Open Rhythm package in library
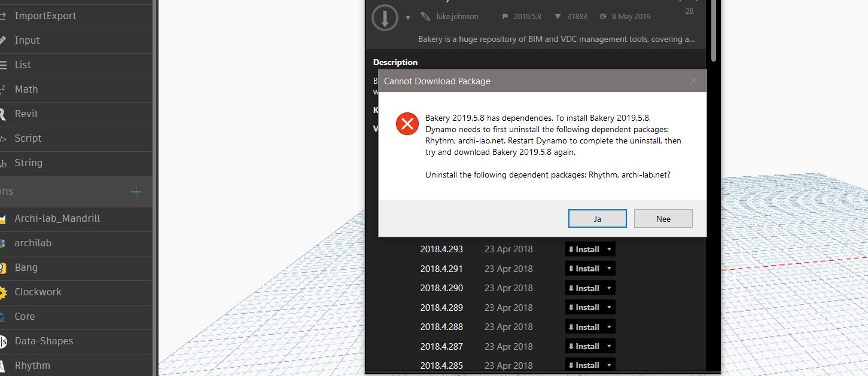868x376 pixels. [76, 366]
